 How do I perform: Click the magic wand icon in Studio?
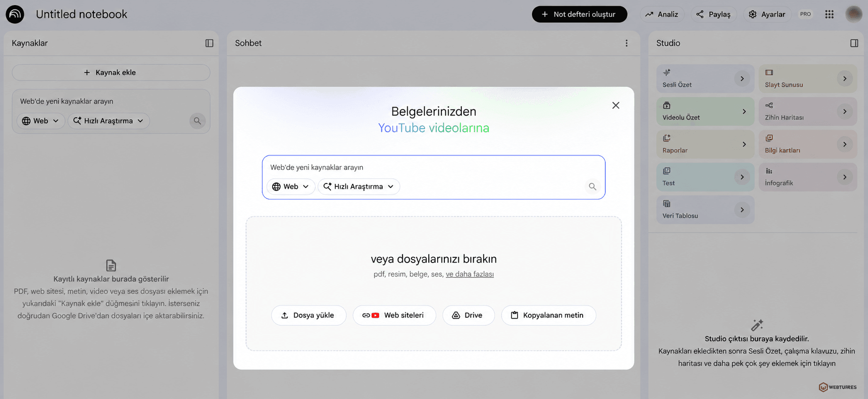(757, 325)
